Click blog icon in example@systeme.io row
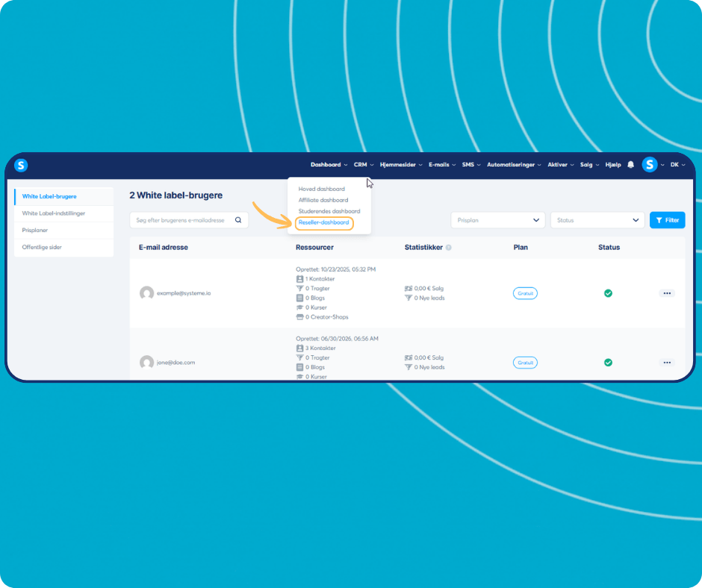702x588 pixels. (300, 298)
